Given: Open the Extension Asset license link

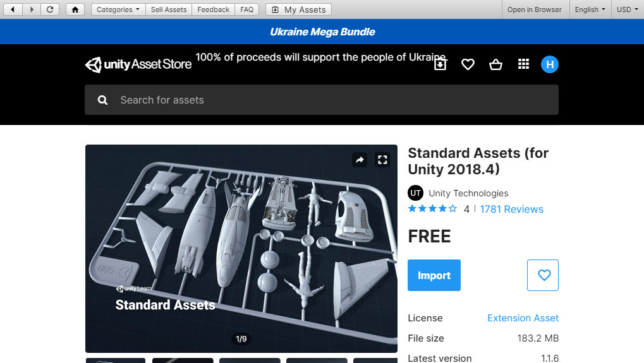Looking at the screenshot, I should click(523, 318).
